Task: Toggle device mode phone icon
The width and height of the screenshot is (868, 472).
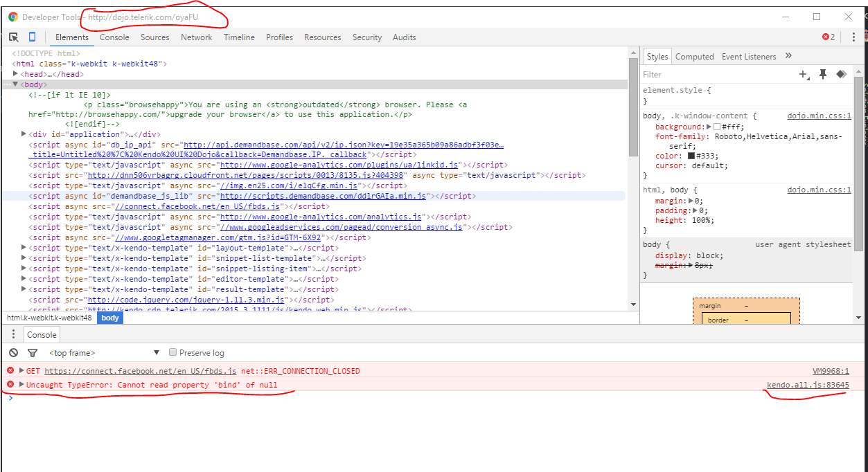Action: click(32, 37)
